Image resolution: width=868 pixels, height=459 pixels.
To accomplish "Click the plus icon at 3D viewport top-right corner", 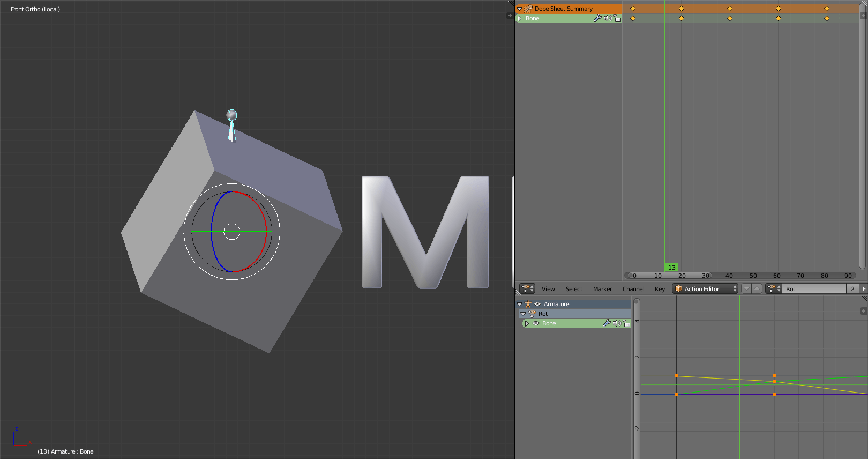I will coord(510,16).
